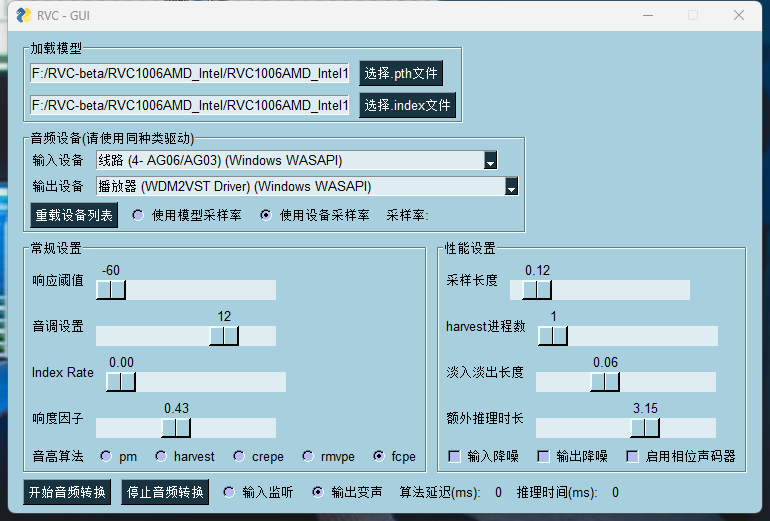
Task: Click the Python logo icon in title bar
Action: [24, 16]
